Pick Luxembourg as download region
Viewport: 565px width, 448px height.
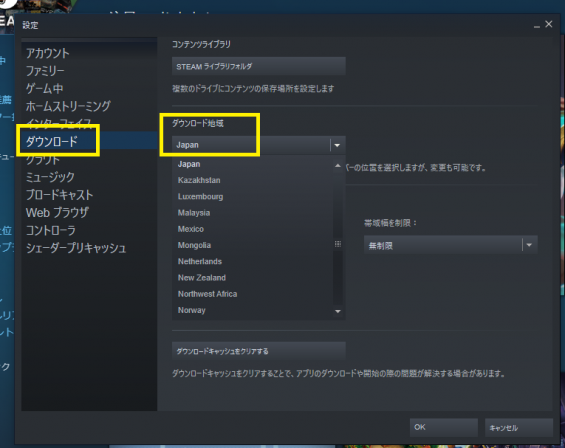(200, 196)
